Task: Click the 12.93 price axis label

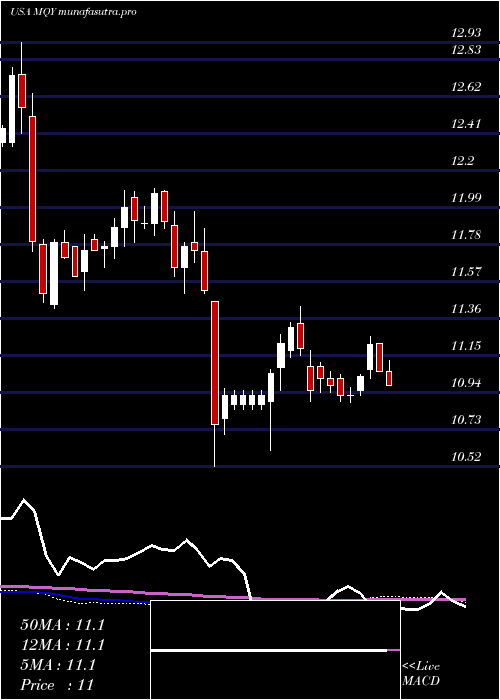Action: (x=466, y=33)
